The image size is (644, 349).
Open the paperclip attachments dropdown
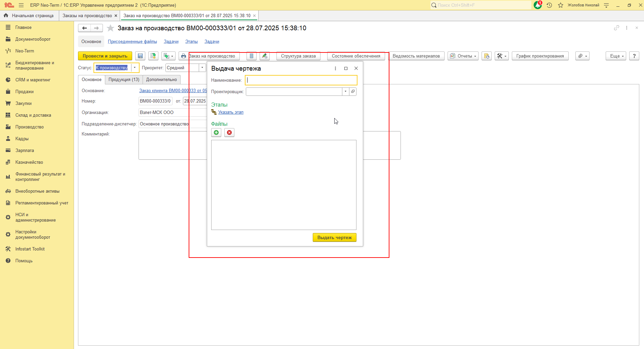point(582,56)
